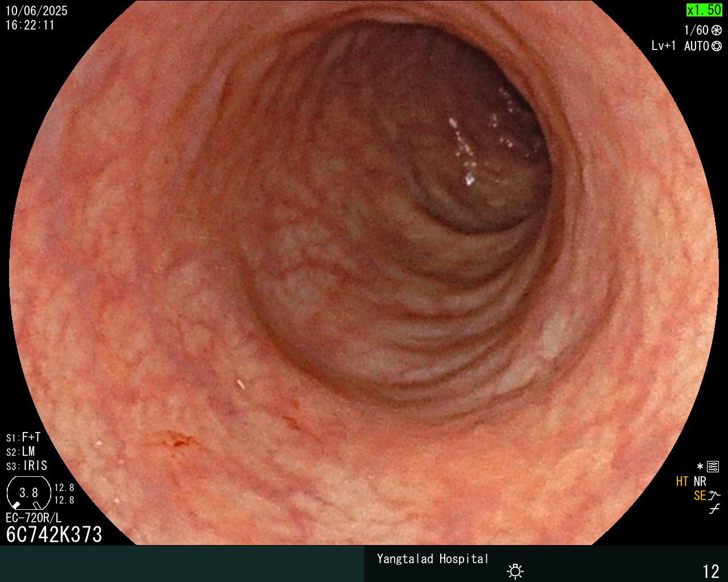Click the S1:F+T switch assignment
This screenshot has width=728, height=582.
tap(23, 438)
